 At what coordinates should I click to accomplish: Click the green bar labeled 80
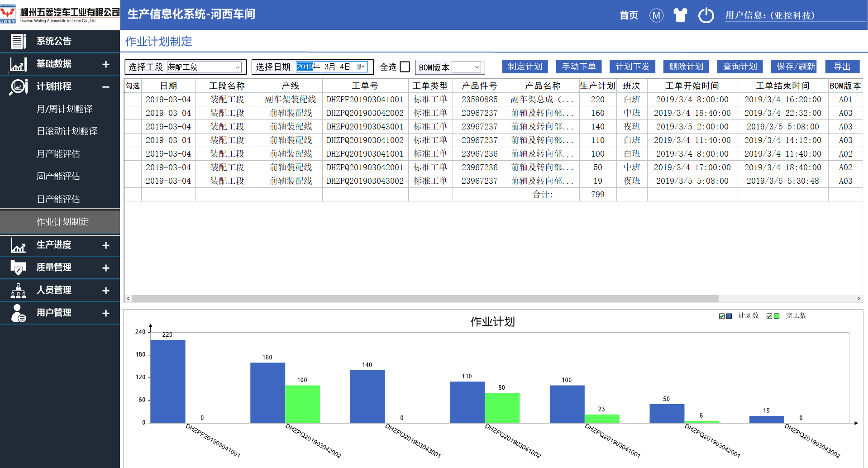(502, 408)
